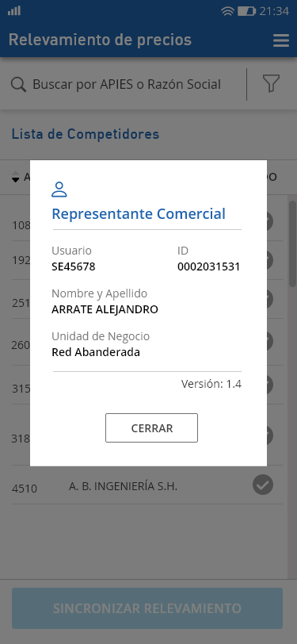Focus the Buscar por APIES search field

[127, 85]
